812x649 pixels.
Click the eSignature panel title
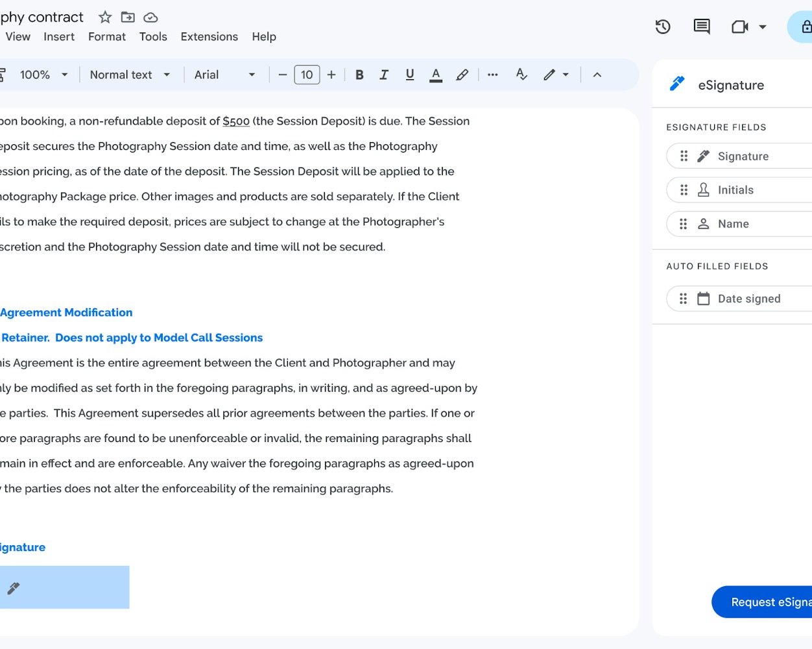[731, 85]
